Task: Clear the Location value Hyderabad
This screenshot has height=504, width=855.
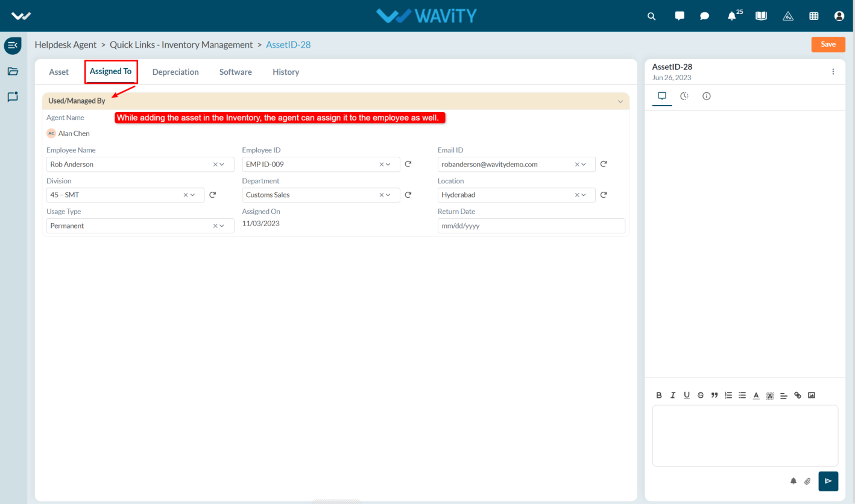Action: (576, 195)
